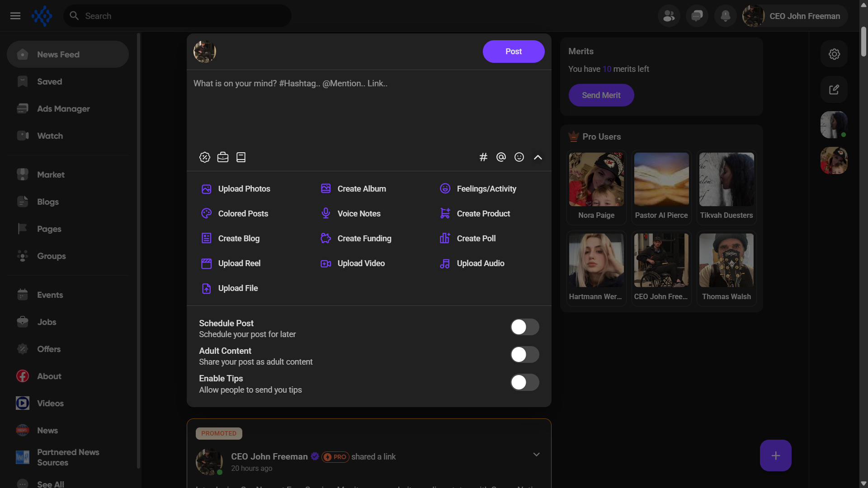Open the notifications bell icon
Image resolution: width=868 pixels, height=488 pixels.
(725, 16)
